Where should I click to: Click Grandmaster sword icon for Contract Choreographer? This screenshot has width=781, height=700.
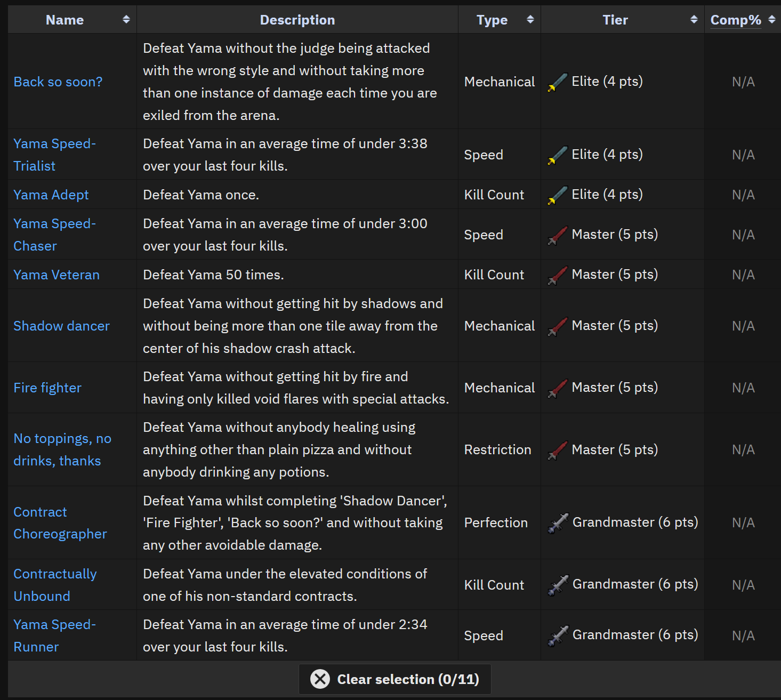pos(558,523)
